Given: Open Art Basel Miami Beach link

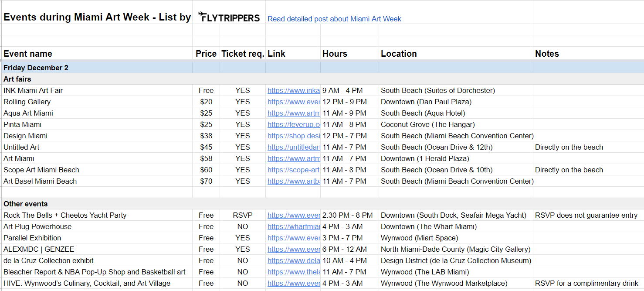Looking at the screenshot, I should (x=294, y=181).
